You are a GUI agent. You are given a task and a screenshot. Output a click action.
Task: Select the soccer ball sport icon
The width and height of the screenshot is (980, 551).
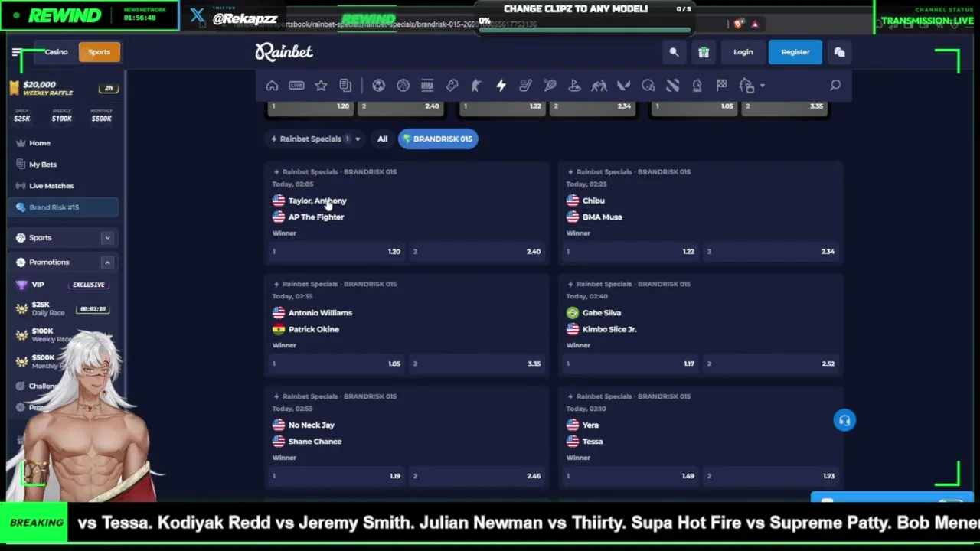point(378,86)
